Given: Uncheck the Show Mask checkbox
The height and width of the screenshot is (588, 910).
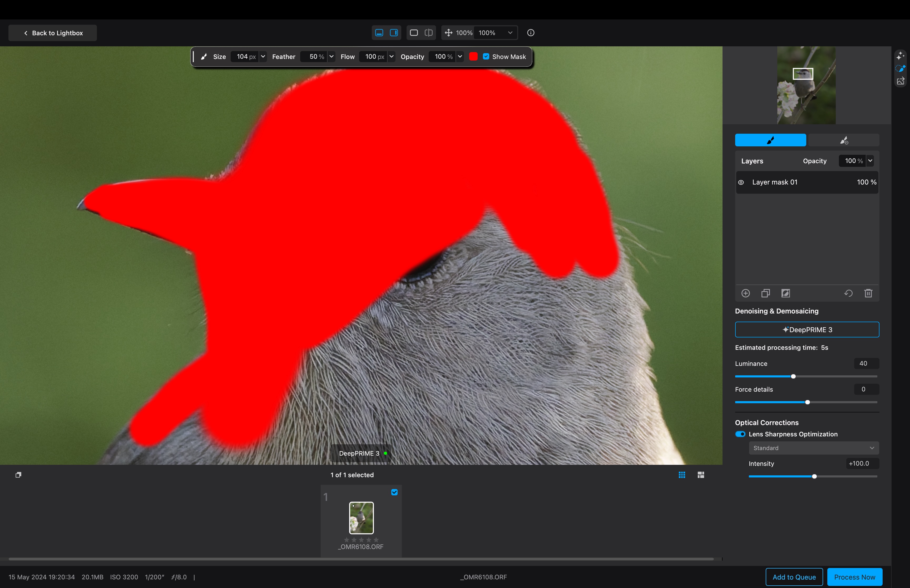Looking at the screenshot, I should point(486,57).
